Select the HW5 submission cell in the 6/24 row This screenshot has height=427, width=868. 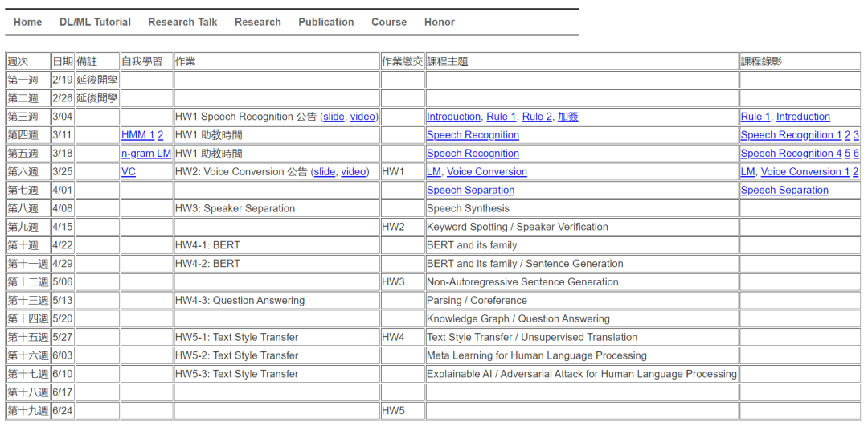coord(403,410)
